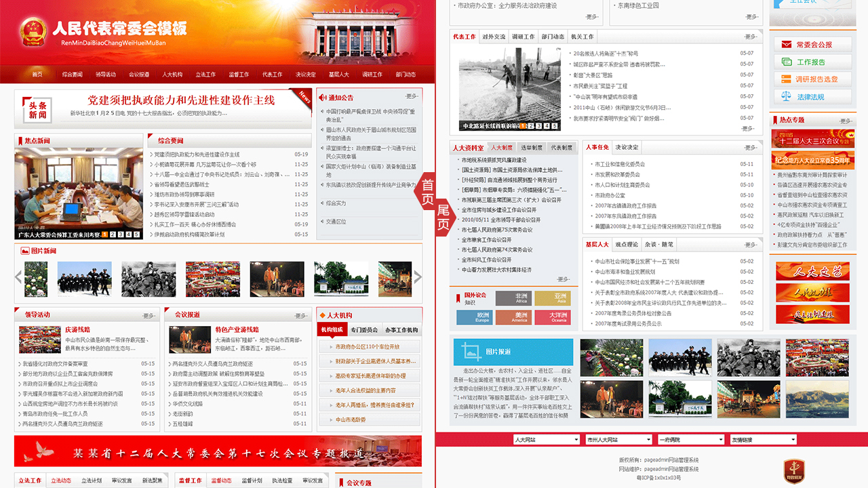Click the 通知公告 speaker icon
Screen dimensions: 868x488
pos(323,98)
